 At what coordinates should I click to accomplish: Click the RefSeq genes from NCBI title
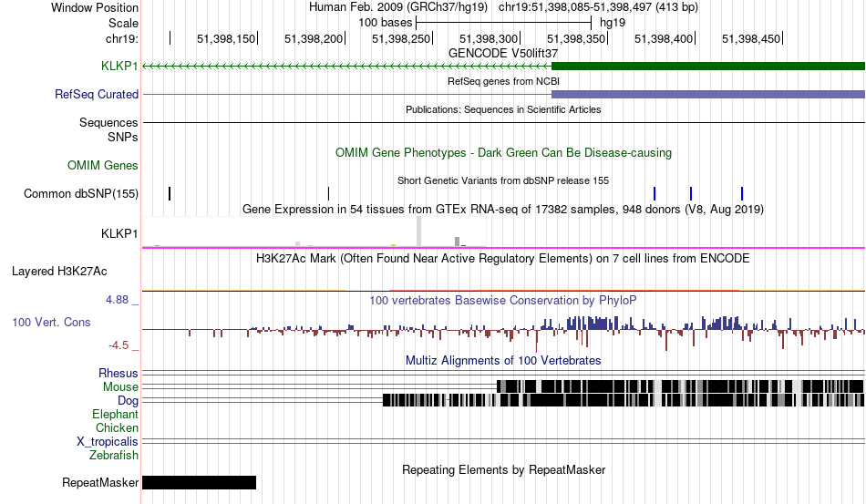(x=504, y=82)
